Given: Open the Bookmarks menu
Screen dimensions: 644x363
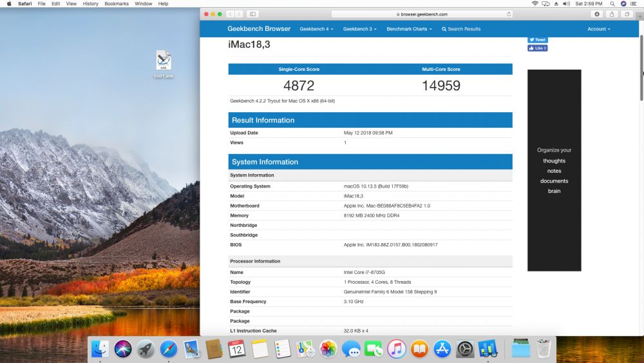Looking at the screenshot, I should coord(116,4).
